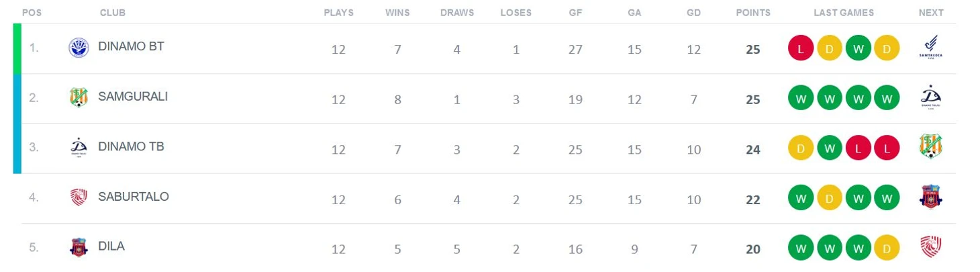This screenshot has width=980, height=272.
Task: Click Saburtalo's crest next to the club name
Action: (79, 197)
